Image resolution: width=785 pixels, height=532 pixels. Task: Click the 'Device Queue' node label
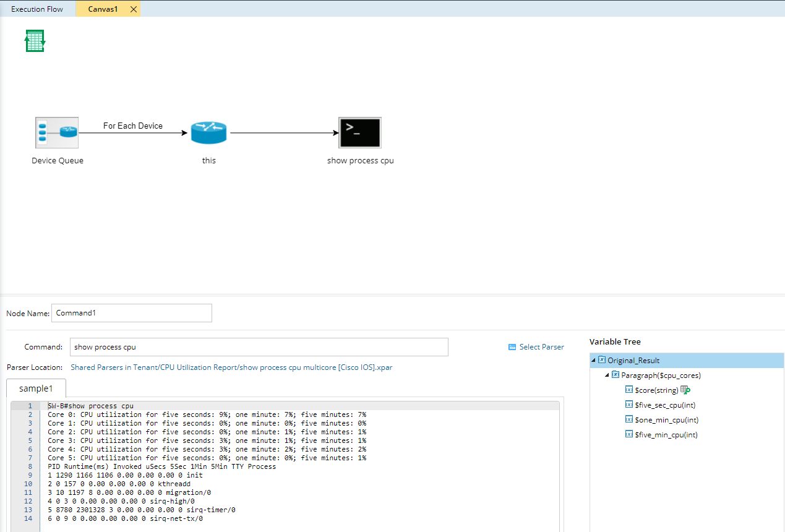tap(58, 160)
